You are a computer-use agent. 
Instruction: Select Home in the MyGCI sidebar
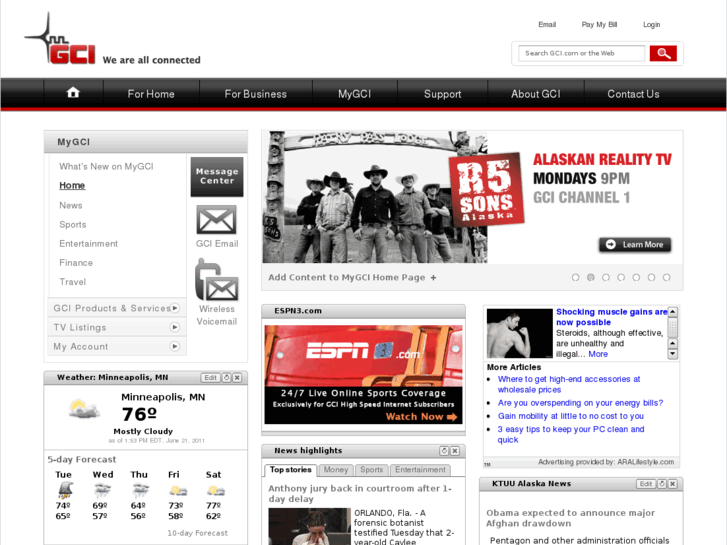coord(72,186)
